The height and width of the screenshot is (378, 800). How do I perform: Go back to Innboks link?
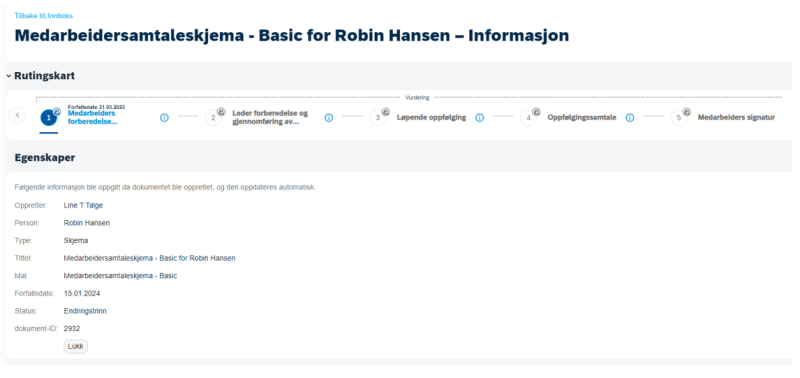[43, 16]
